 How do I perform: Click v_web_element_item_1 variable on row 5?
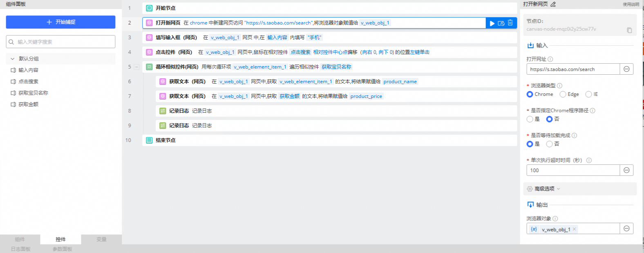[x=260, y=67]
